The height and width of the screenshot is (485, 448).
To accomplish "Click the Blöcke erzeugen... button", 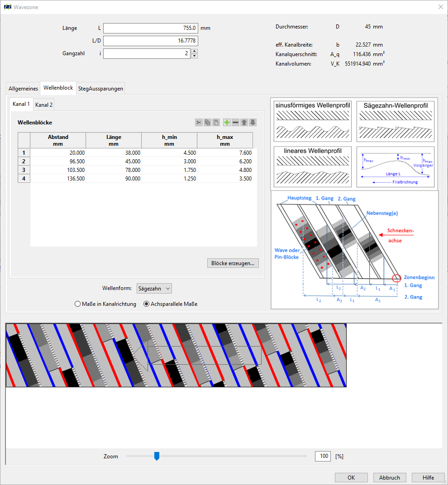I will click(233, 263).
